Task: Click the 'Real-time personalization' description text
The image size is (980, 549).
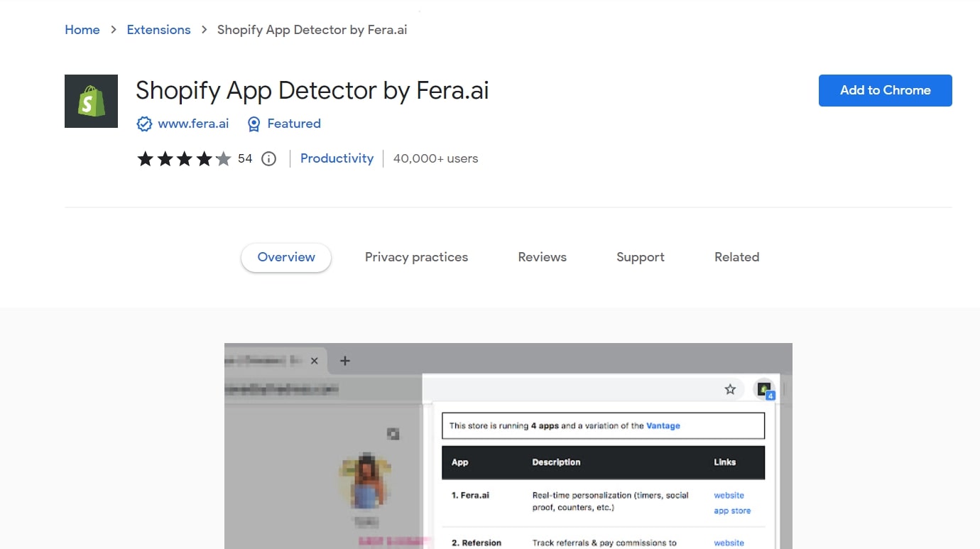Action: pos(611,501)
